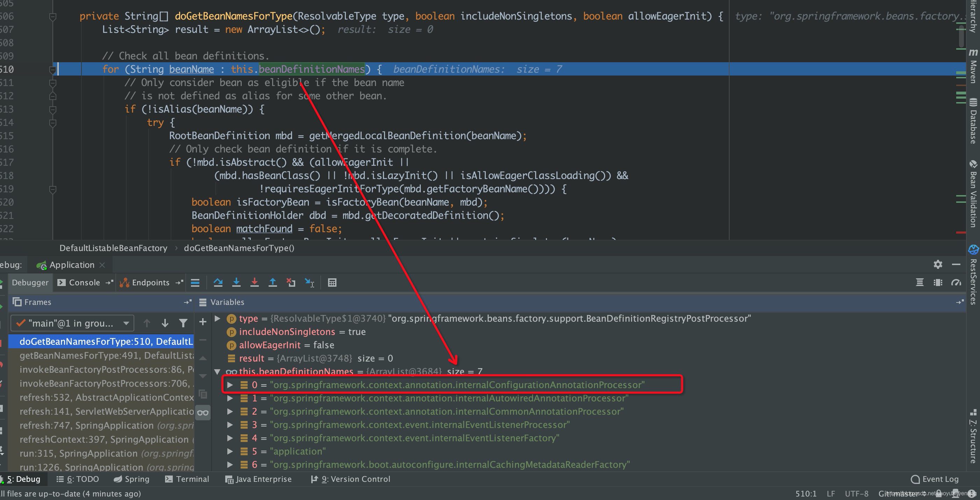Open the thread selector "main"@1 dropdown
The height and width of the screenshot is (500, 980).
pos(72,323)
